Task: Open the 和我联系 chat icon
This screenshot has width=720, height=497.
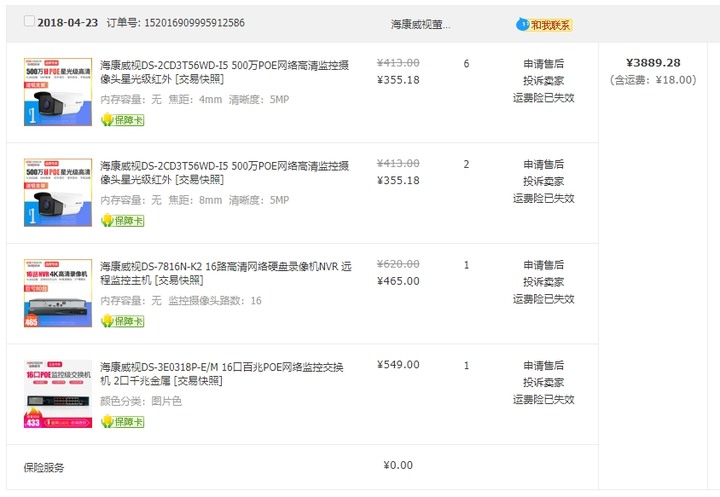Action: pos(545,25)
